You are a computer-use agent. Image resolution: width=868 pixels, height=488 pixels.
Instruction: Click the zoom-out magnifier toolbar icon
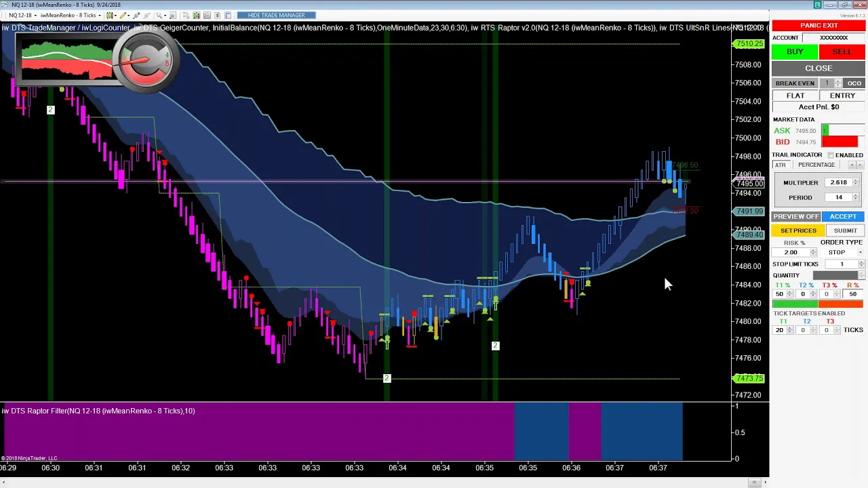146,15
